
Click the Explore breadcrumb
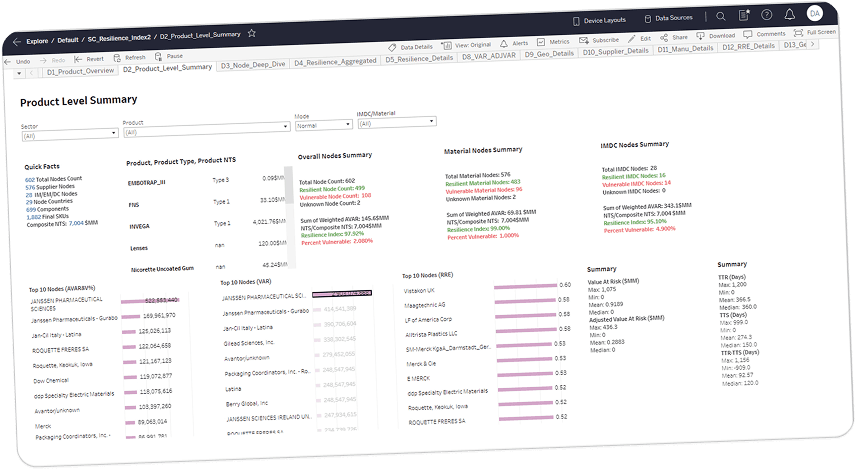click(37, 41)
